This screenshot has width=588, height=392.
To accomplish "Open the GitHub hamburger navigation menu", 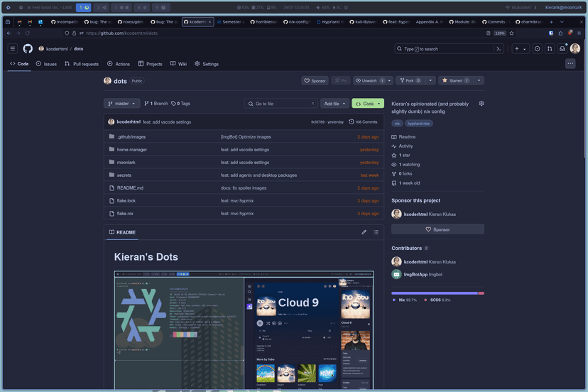I will pos(13,49).
